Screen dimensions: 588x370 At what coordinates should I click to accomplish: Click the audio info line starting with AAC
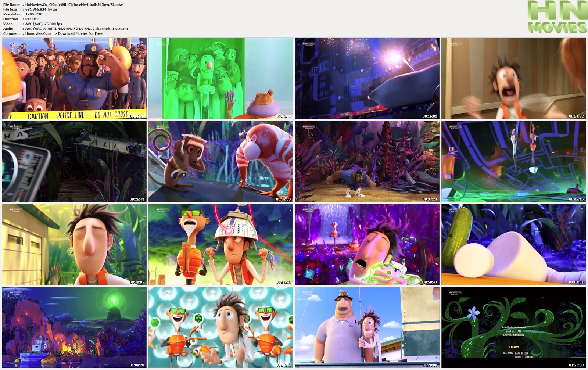click(76, 28)
